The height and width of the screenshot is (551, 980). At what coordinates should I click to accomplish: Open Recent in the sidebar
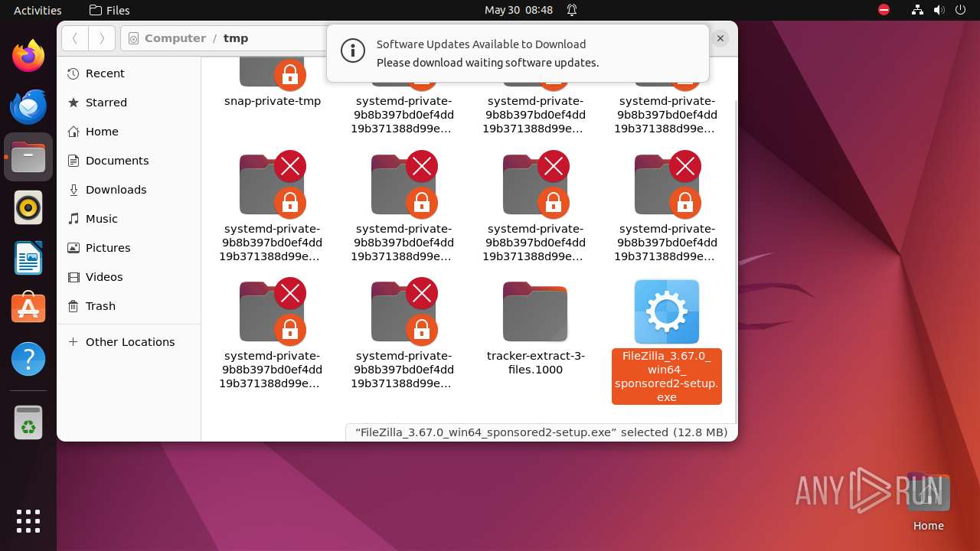(129, 73)
